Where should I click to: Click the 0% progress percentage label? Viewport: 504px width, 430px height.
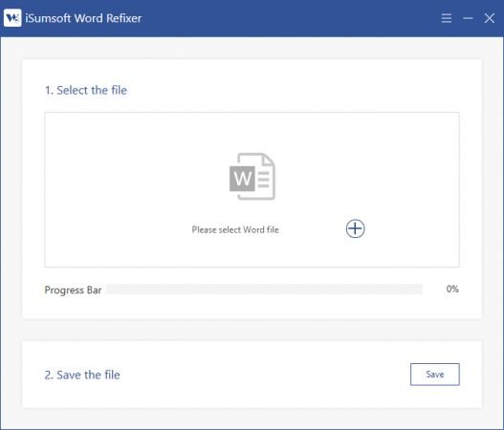coord(452,289)
